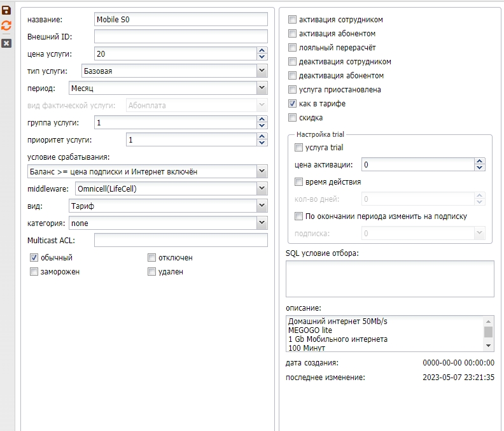
Task: Decrease the группа услуги value with down arrow
Action: pos(262,125)
